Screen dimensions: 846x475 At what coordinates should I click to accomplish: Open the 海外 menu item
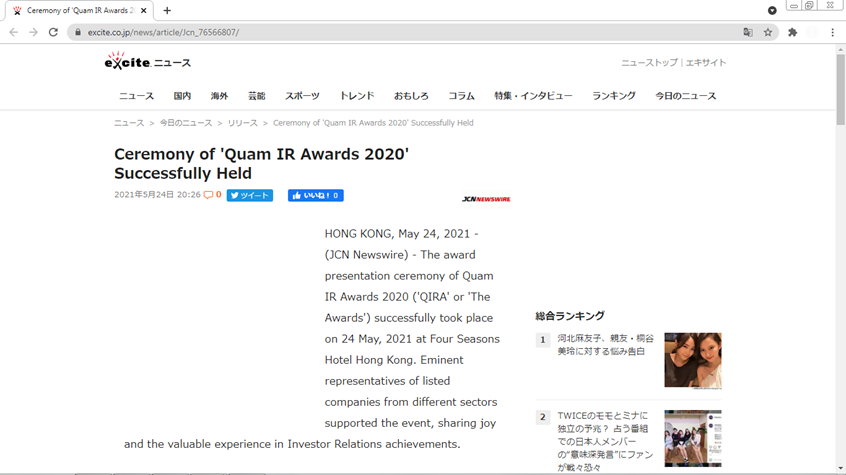pyautogui.click(x=219, y=96)
